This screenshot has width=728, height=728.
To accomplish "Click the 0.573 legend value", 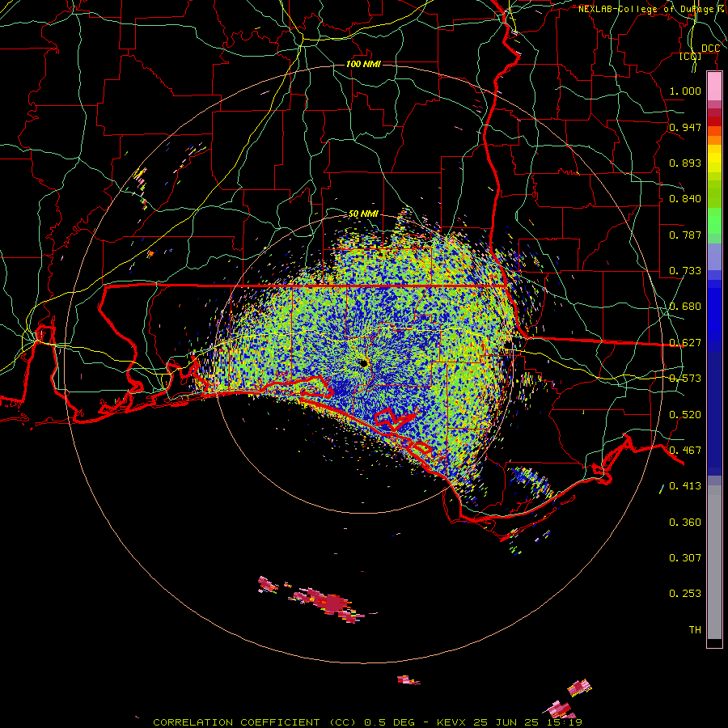I will 685,379.
